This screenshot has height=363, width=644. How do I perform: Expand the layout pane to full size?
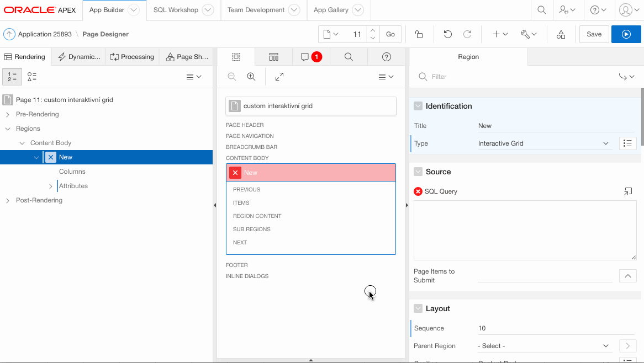pos(279,77)
